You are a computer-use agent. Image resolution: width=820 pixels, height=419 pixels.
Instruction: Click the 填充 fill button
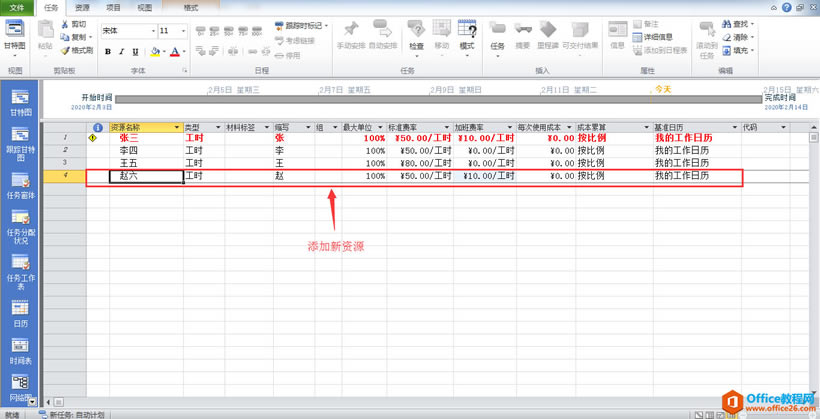(739, 50)
